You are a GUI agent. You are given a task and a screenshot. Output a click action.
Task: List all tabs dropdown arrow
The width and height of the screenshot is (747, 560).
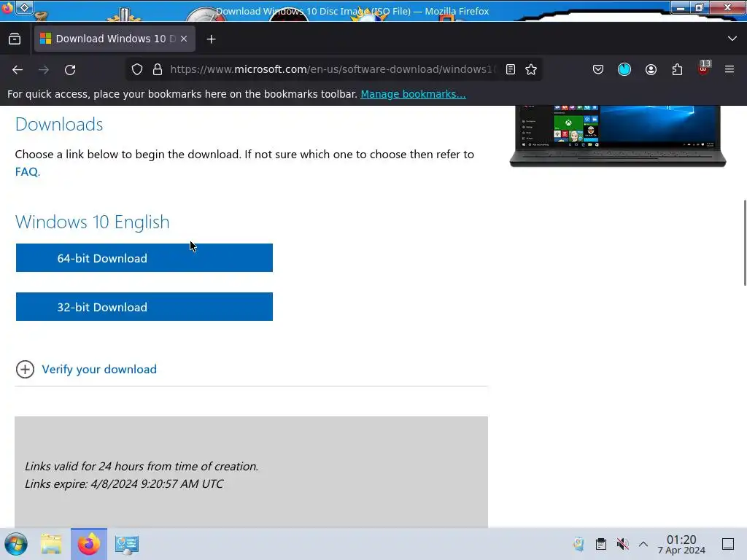pyautogui.click(x=732, y=39)
